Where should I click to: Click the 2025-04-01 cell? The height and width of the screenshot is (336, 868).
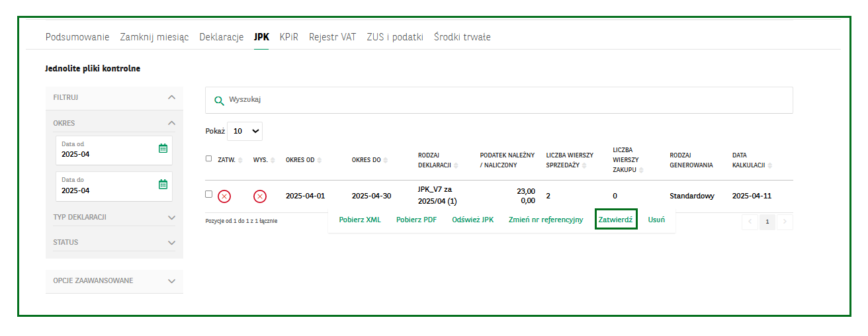click(x=306, y=196)
